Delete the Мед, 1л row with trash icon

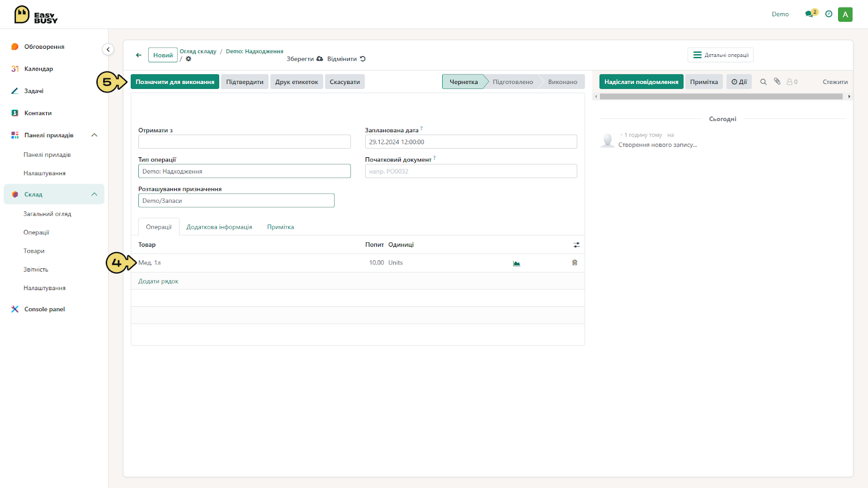click(575, 262)
